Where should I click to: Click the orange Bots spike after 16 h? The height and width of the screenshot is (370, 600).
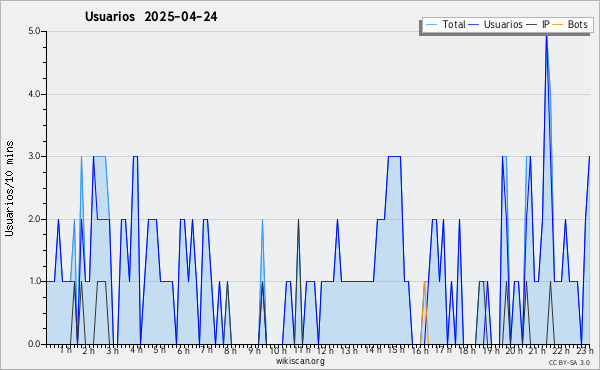424,313
